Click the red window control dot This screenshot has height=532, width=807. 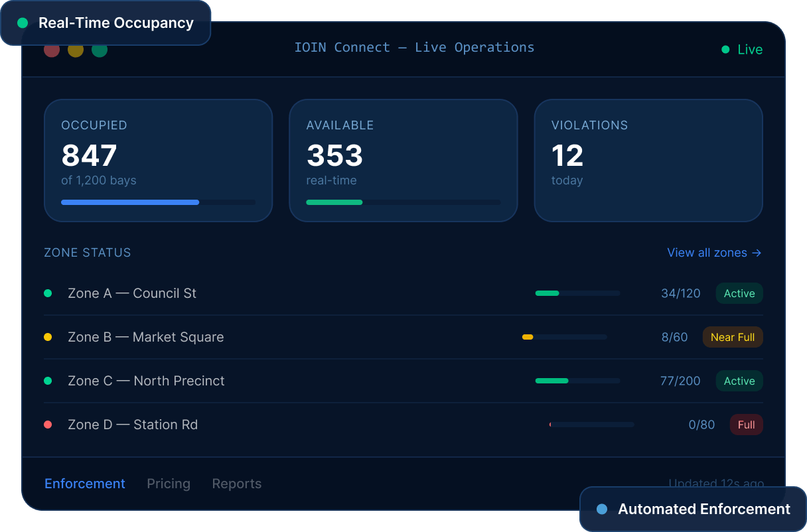52,49
